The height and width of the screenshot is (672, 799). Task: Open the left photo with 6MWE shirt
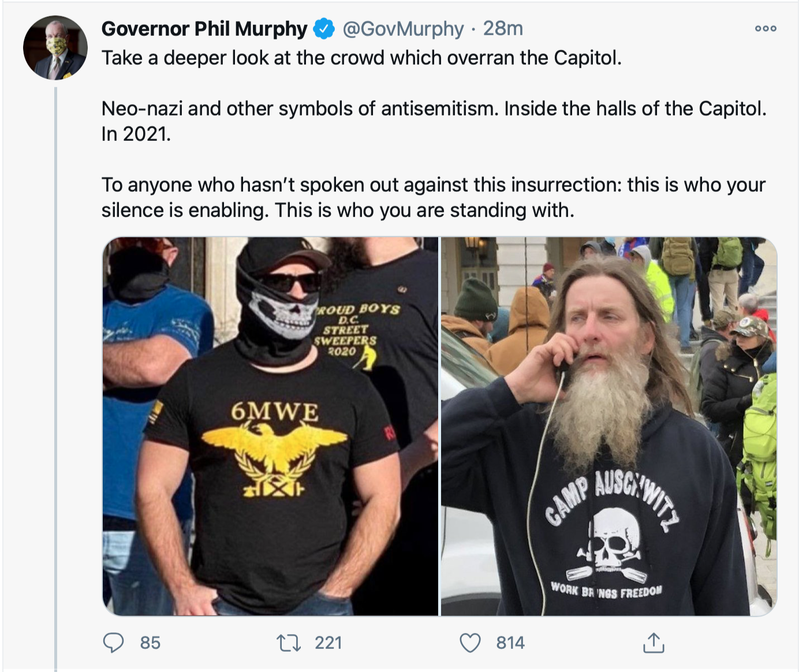point(270,426)
